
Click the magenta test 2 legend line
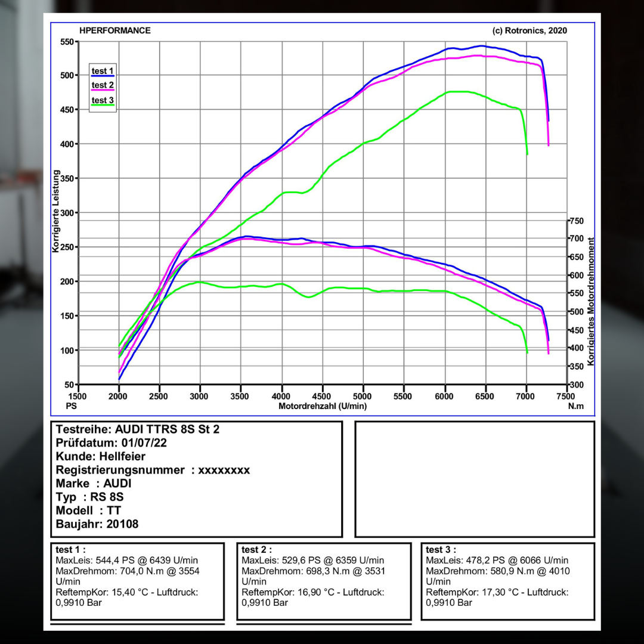point(103,90)
